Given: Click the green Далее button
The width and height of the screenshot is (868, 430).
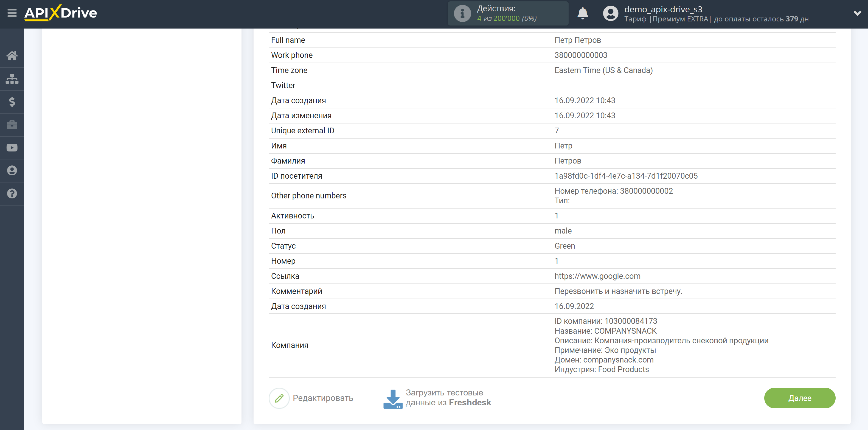Looking at the screenshot, I should [800, 398].
